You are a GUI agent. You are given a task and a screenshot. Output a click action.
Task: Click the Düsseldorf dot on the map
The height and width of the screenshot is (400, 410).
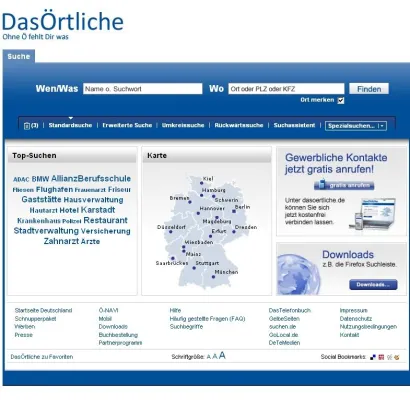click(x=170, y=231)
